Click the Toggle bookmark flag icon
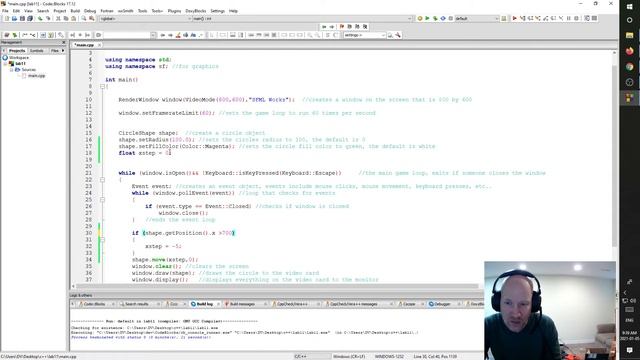 pos(342,27)
